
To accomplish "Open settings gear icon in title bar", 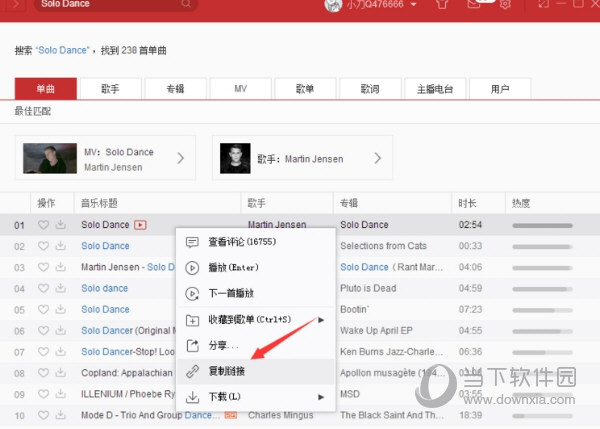I will (505, 4).
